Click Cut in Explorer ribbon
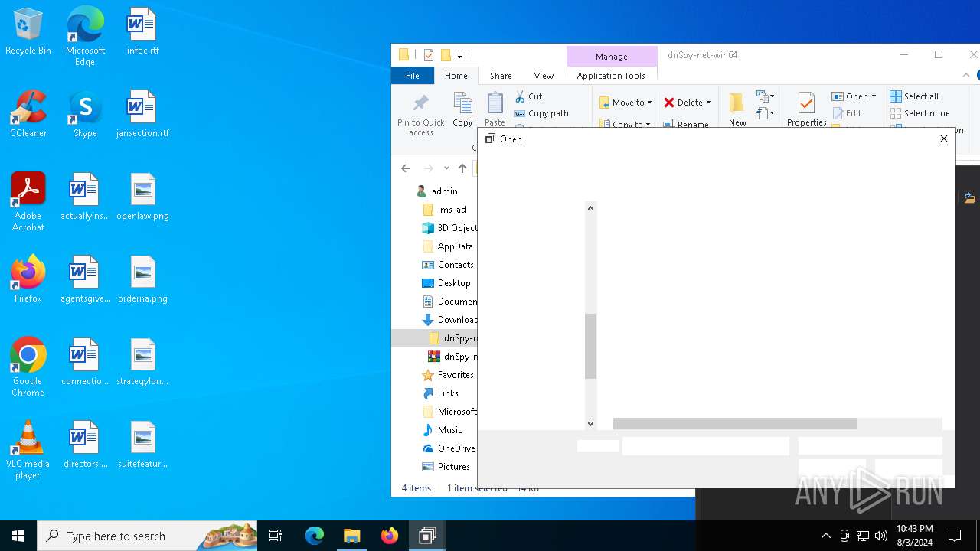The image size is (980, 551). (x=528, y=96)
